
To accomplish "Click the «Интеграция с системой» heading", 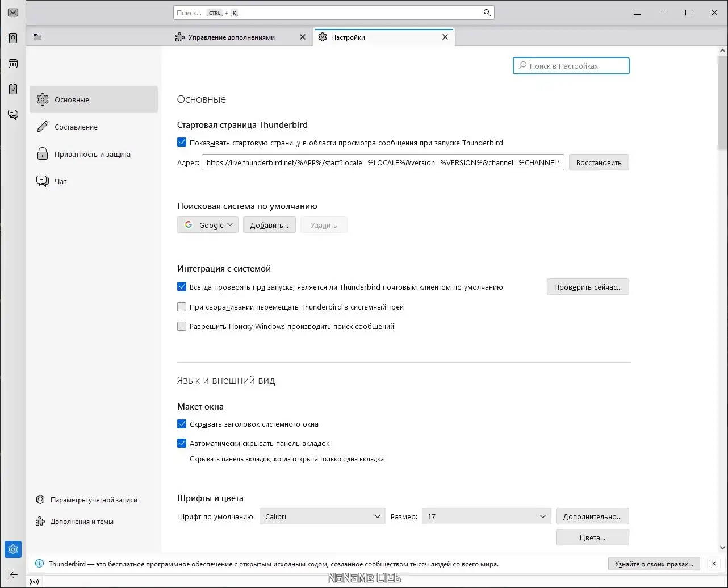I will point(224,269).
